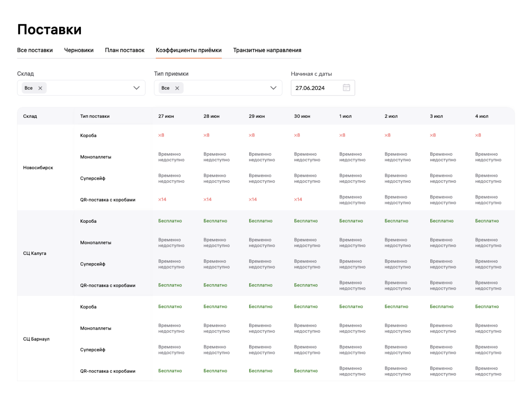Remove the 'Все' chip in Тип приемки filter
Viewport: 532px width, 404px height.
(177, 88)
